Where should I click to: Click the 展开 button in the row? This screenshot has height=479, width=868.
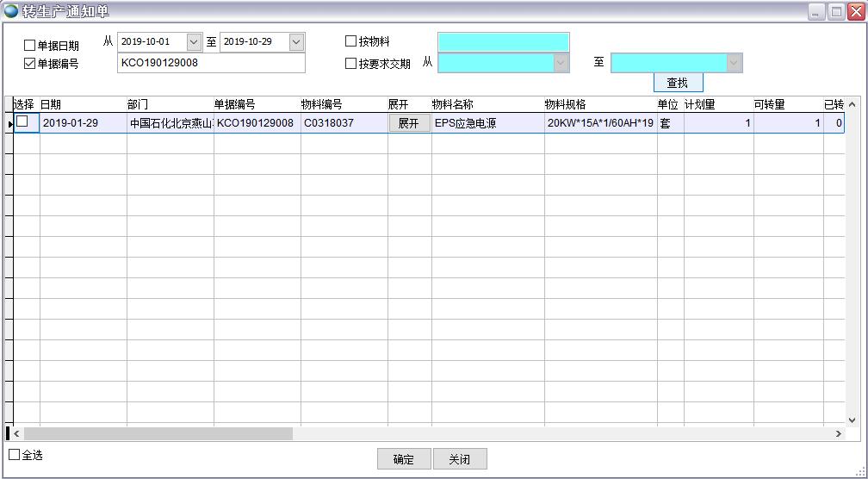point(408,123)
